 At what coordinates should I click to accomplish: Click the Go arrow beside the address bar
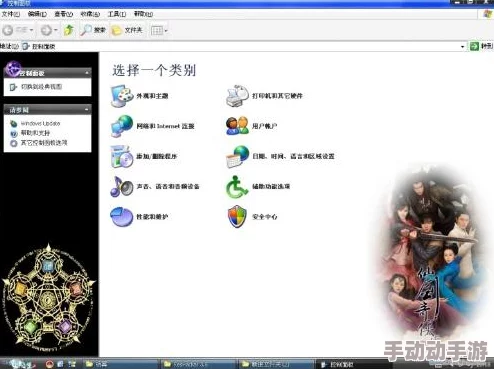[474, 46]
